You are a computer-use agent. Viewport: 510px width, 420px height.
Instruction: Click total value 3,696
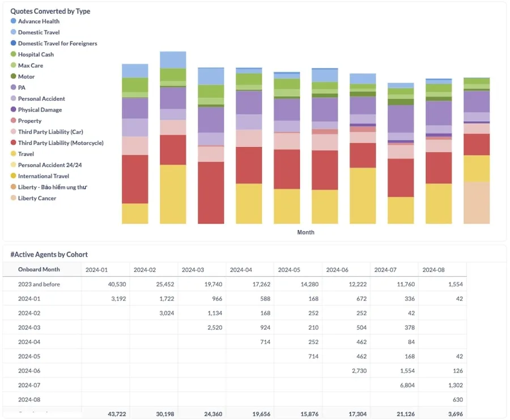[x=456, y=414]
